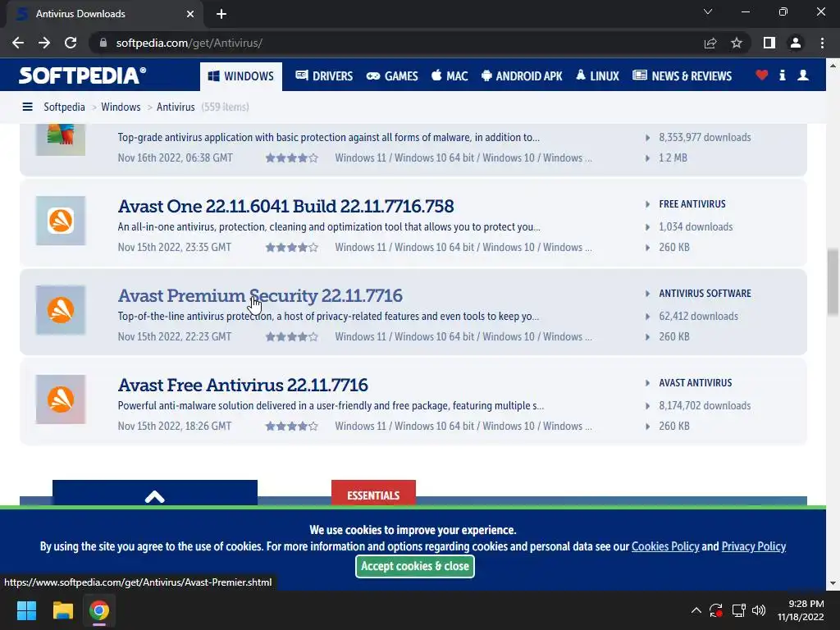This screenshot has height=630, width=840.
Task: Click the Avast Free Antivirus app thumbnail
Action: (61, 399)
